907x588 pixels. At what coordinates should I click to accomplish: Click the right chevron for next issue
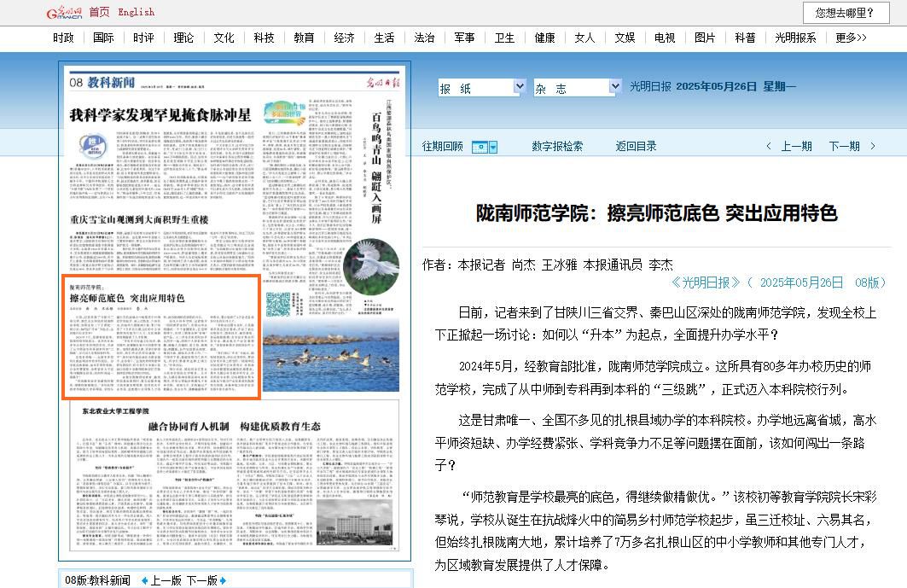(x=873, y=146)
